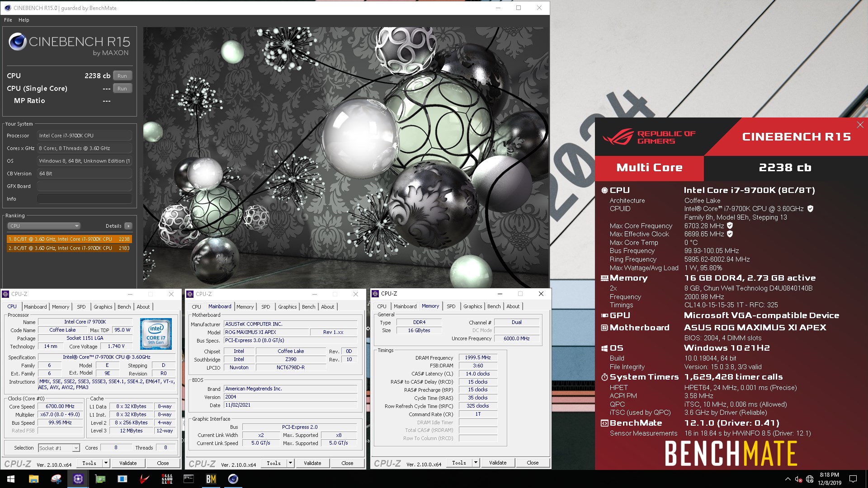Screen dimensions: 868x488
Task: Click Close button in Mainboard CPU-Z window
Action: 347,463
